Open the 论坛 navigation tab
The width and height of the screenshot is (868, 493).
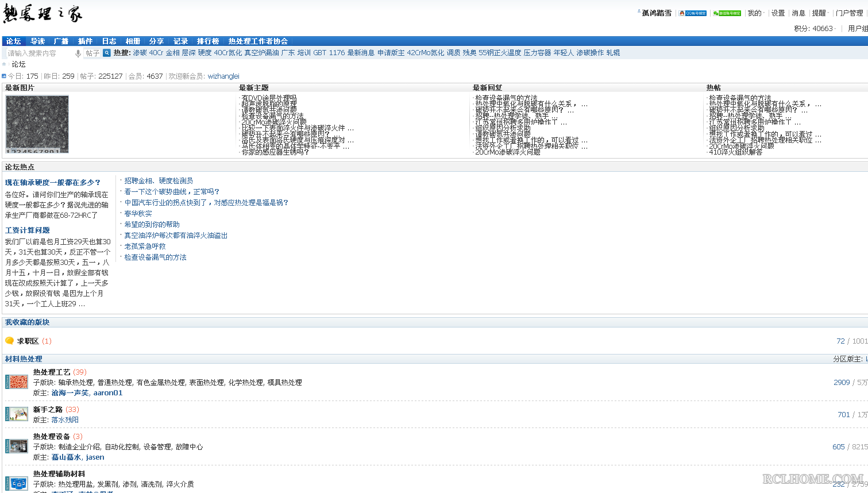tap(14, 41)
